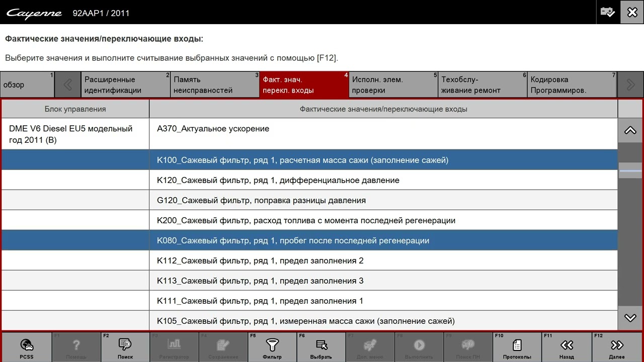Open the PCSS function button
Image resolution: width=644 pixels, height=362 pixels.
pyautogui.click(x=27, y=347)
